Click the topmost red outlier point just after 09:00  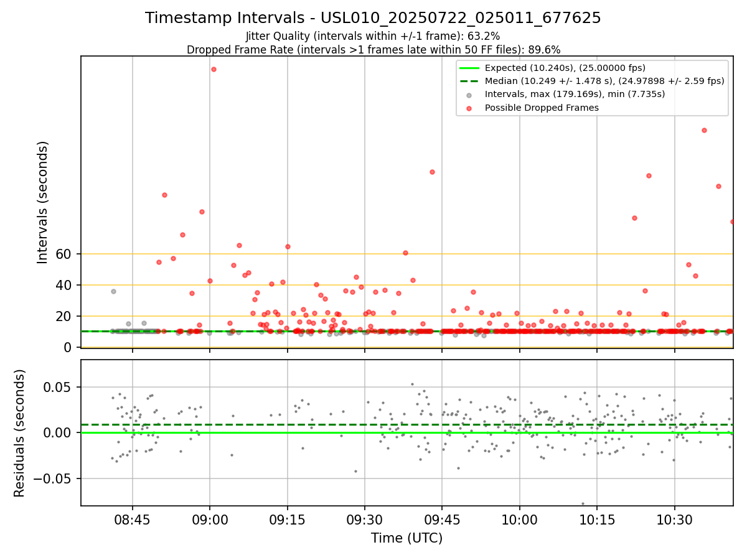point(214,69)
